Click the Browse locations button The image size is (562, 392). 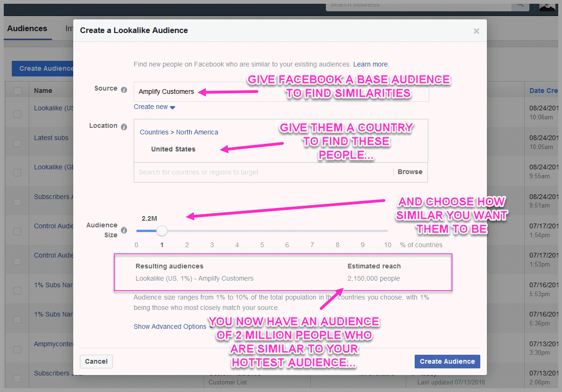(x=410, y=172)
